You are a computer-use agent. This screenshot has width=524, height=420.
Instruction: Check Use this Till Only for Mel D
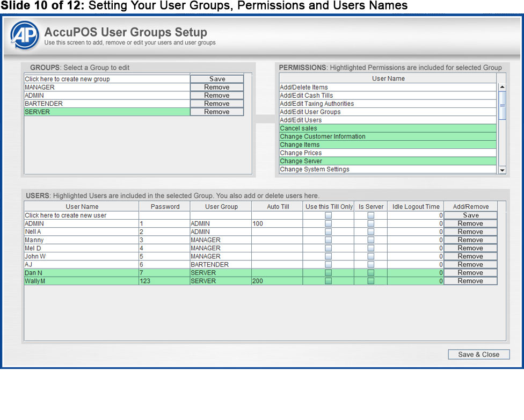[x=328, y=248]
